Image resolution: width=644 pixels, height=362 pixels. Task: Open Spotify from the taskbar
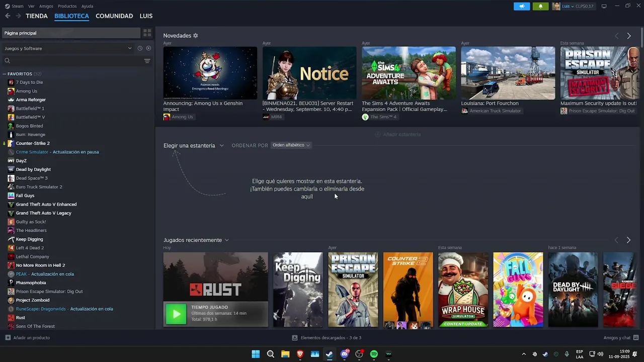(x=374, y=354)
